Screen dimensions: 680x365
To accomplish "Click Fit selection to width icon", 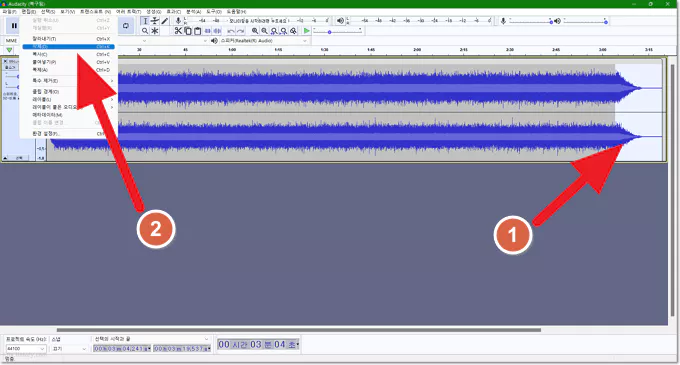I will pos(274,31).
